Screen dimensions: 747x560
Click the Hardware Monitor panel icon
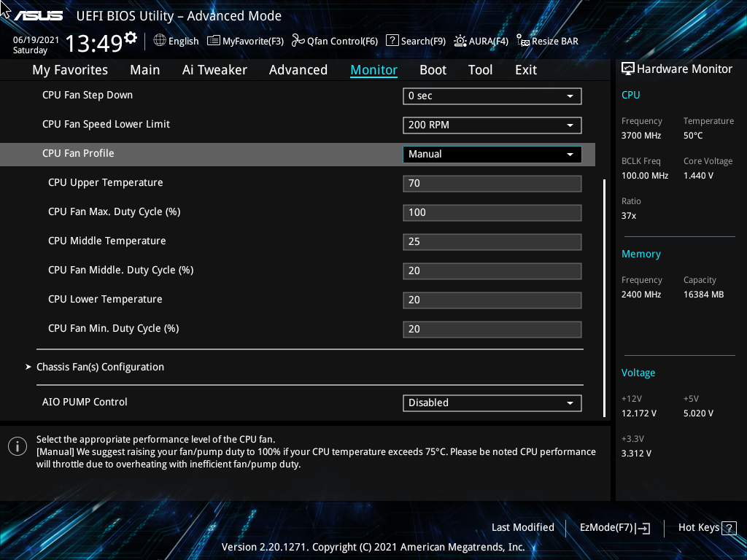click(628, 69)
